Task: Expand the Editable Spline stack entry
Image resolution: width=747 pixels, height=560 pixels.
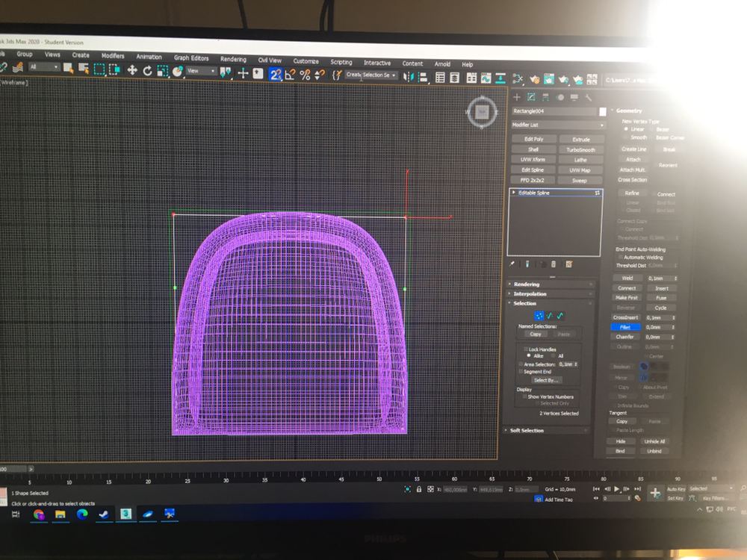Action: coord(514,193)
